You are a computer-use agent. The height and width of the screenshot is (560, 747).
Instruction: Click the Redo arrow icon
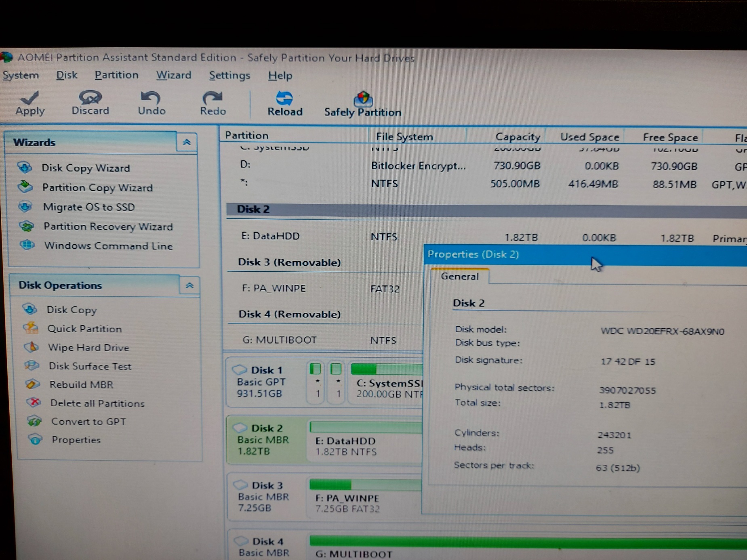pos(213,98)
